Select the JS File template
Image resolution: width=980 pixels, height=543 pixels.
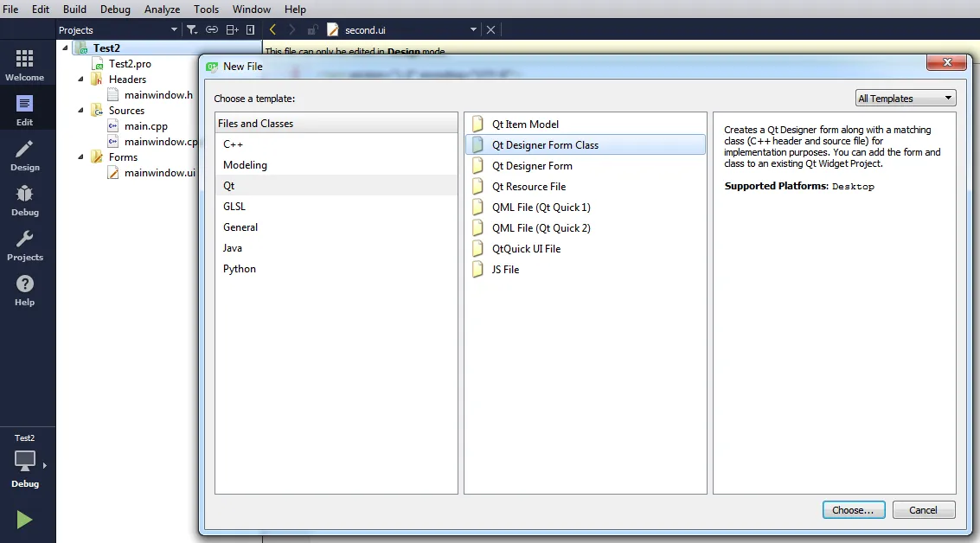pos(585,269)
